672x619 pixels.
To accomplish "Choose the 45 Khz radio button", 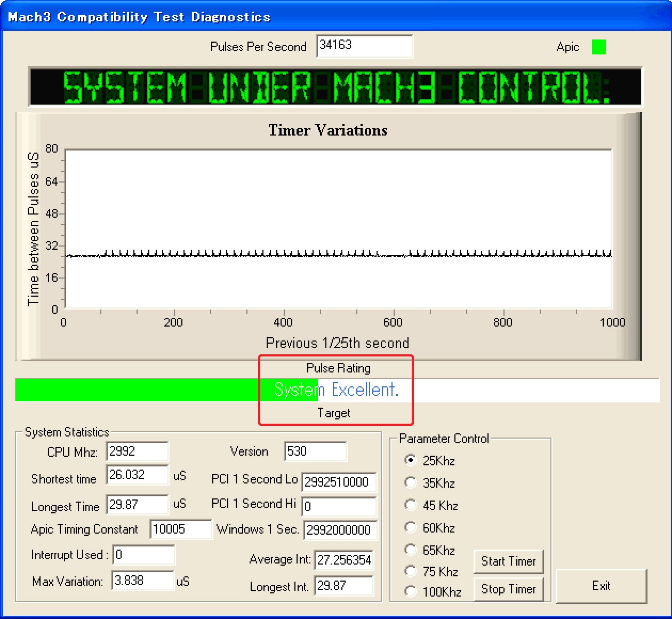I will pyautogui.click(x=410, y=505).
